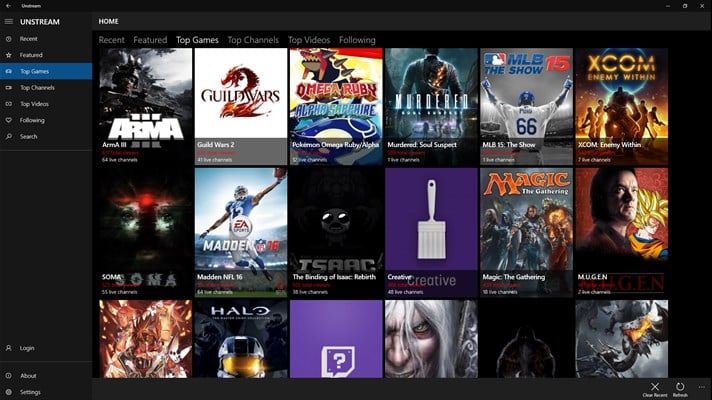The height and width of the screenshot is (400, 712).
Task: Click the Clear Recent X icon
Action: point(654,386)
